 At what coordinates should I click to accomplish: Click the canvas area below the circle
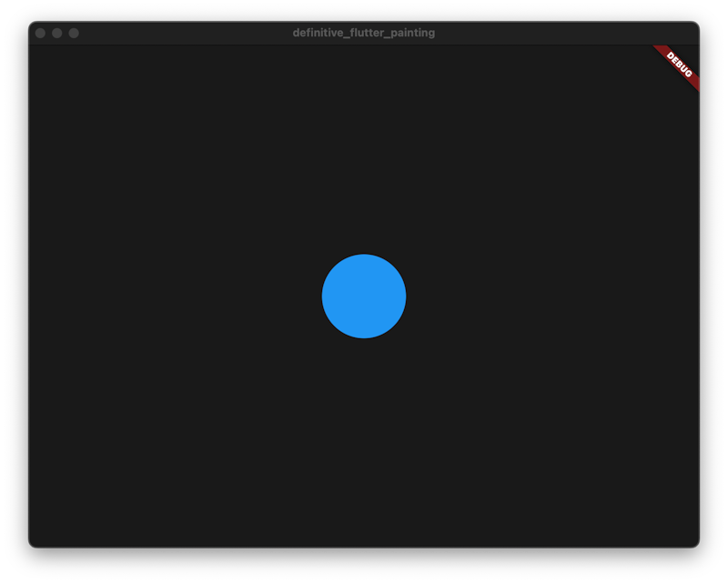pyautogui.click(x=364, y=437)
